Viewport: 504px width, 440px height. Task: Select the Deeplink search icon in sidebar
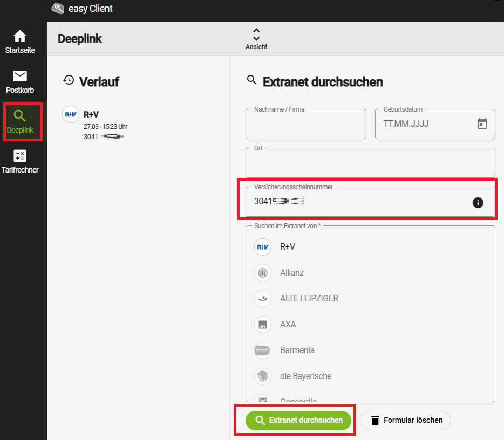(20, 115)
